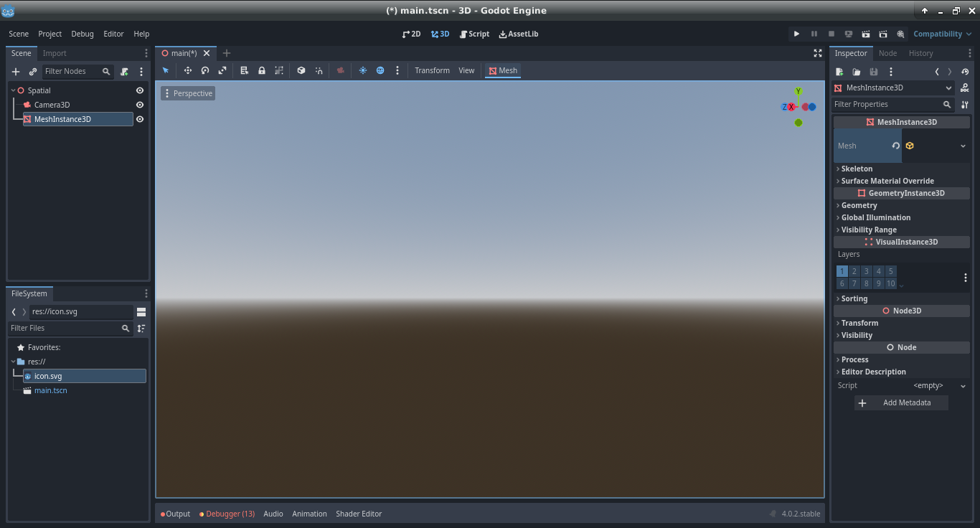Toggle the Use Snap magnet icon
Screen dimensions: 980x528
coord(319,70)
